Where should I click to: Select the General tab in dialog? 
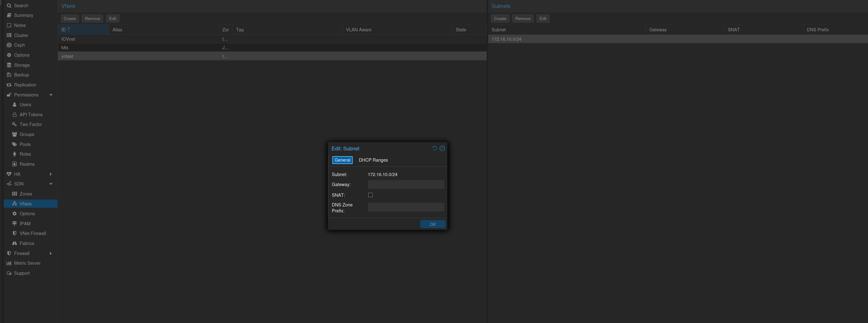[x=342, y=160]
